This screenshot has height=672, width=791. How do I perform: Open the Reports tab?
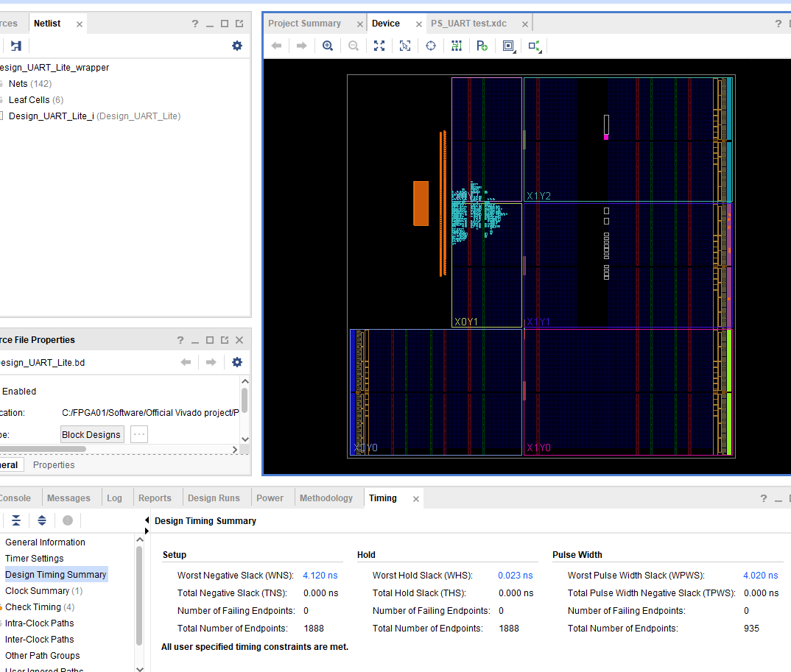click(x=155, y=498)
